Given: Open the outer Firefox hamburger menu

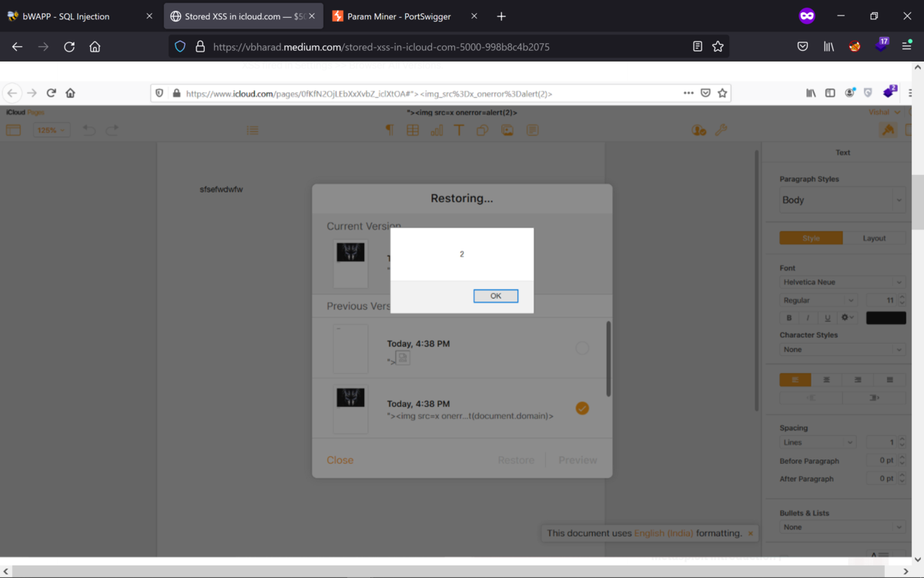Looking at the screenshot, I should tap(907, 47).
